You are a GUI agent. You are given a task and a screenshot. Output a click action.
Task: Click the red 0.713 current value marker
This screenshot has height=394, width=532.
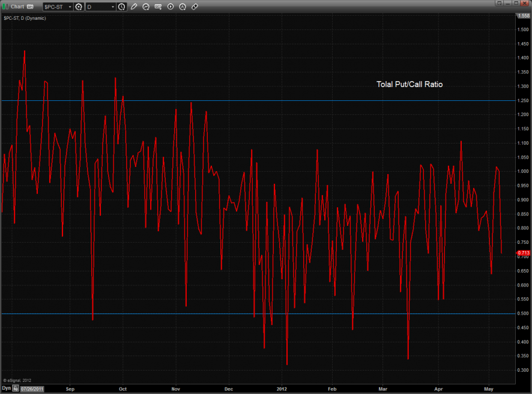523,253
